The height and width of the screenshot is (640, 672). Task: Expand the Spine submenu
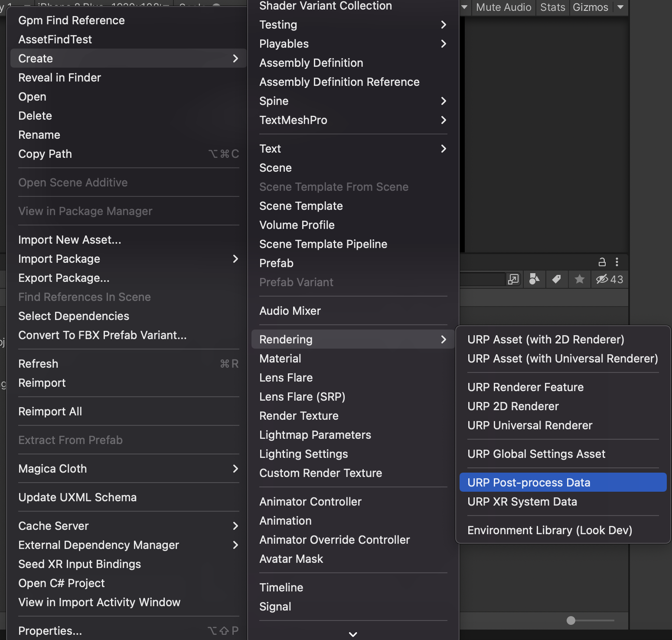[353, 101]
